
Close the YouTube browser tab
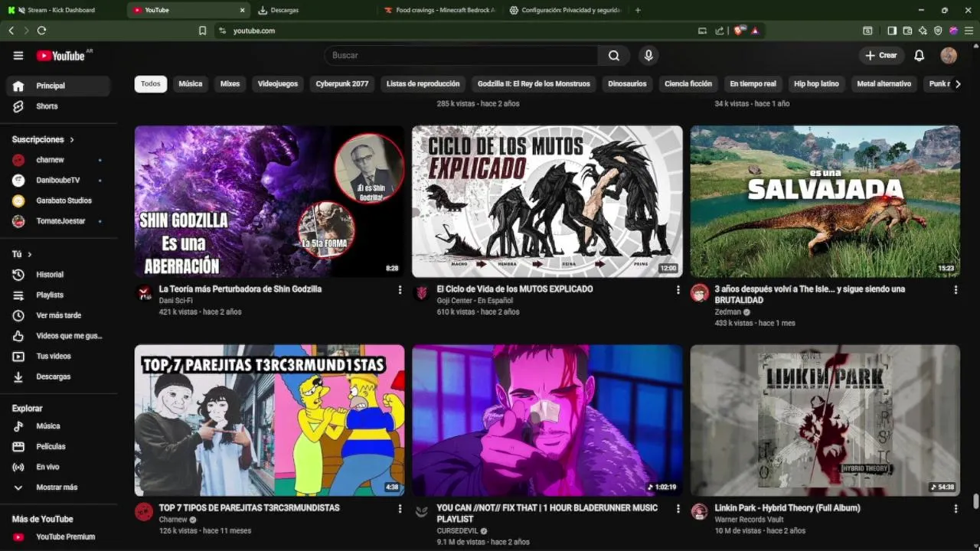tap(243, 10)
